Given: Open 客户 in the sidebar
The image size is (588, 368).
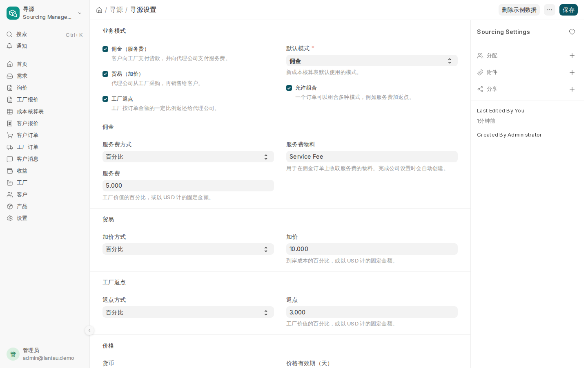Looking at the screenshot, I should [x=45, y=195].
